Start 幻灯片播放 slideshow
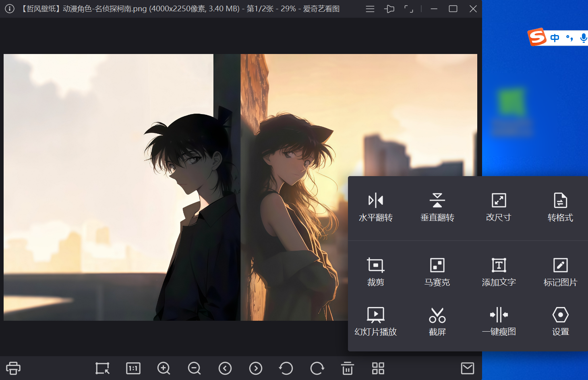This screenshot has height=380, width=588. [x=375, y=322]
